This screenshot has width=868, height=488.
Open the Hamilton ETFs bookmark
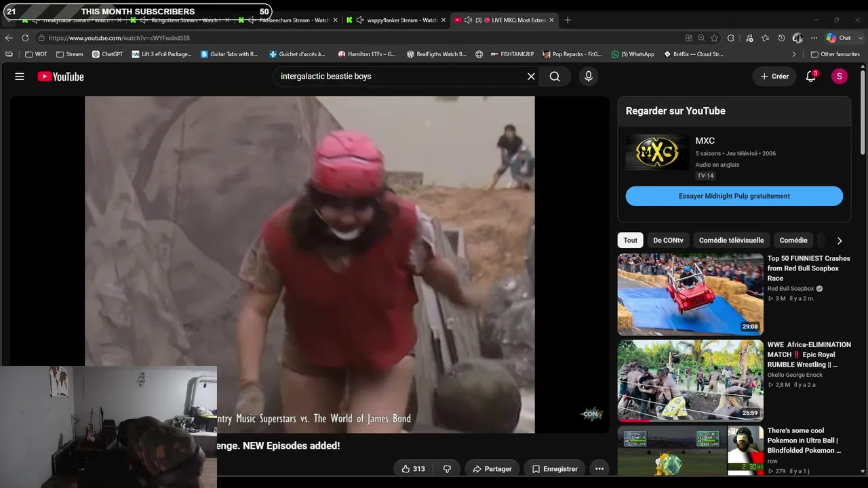pyautogui.click(x=366, y=54)
